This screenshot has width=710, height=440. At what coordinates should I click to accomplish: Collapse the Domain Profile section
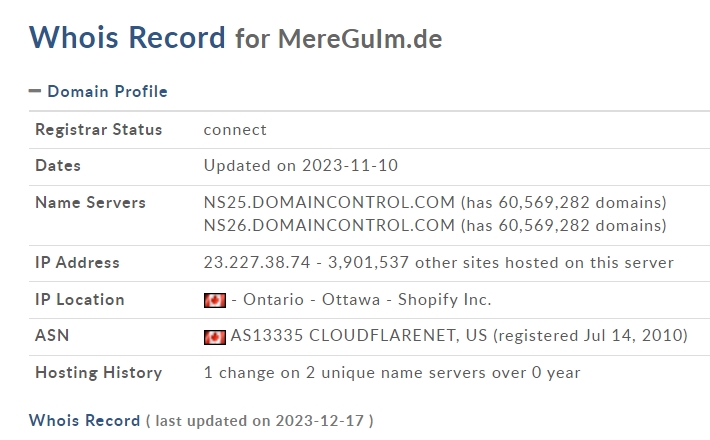(x=35, y=91)
